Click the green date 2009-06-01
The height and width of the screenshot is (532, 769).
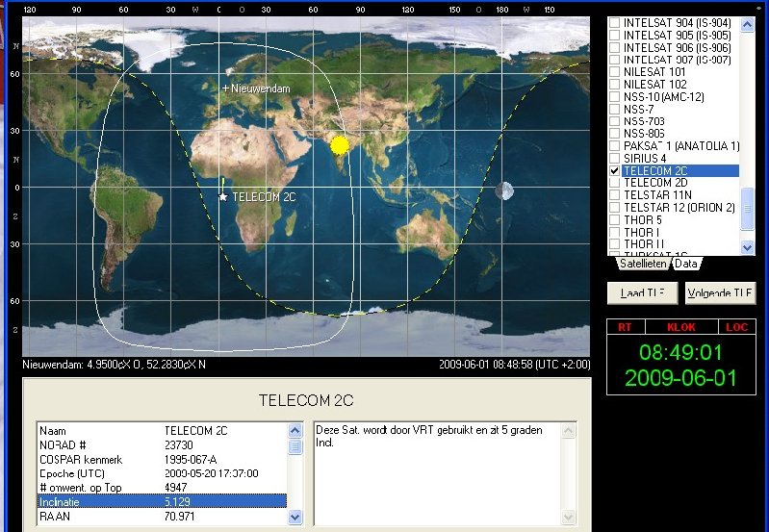[680, 378]
